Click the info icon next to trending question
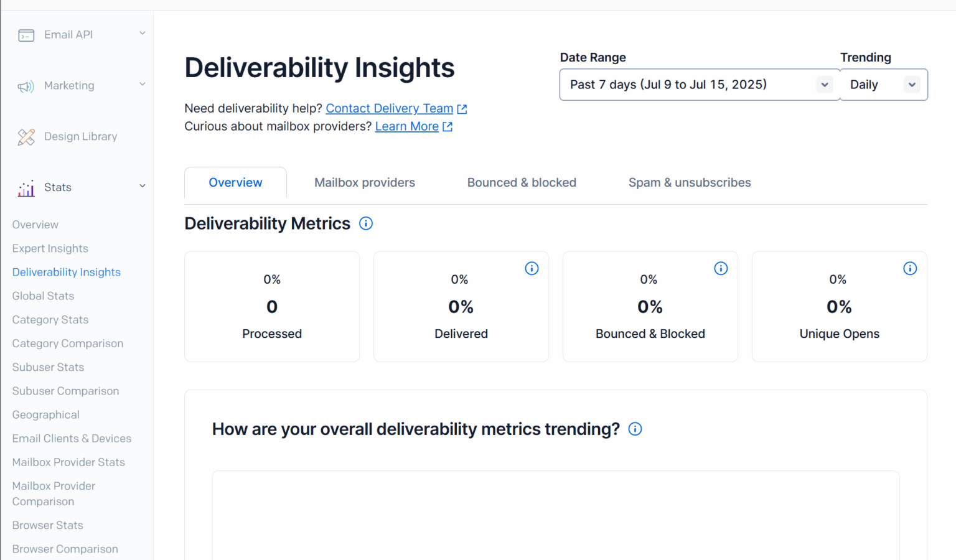The image size is (956, 560). tap(635, 429)
